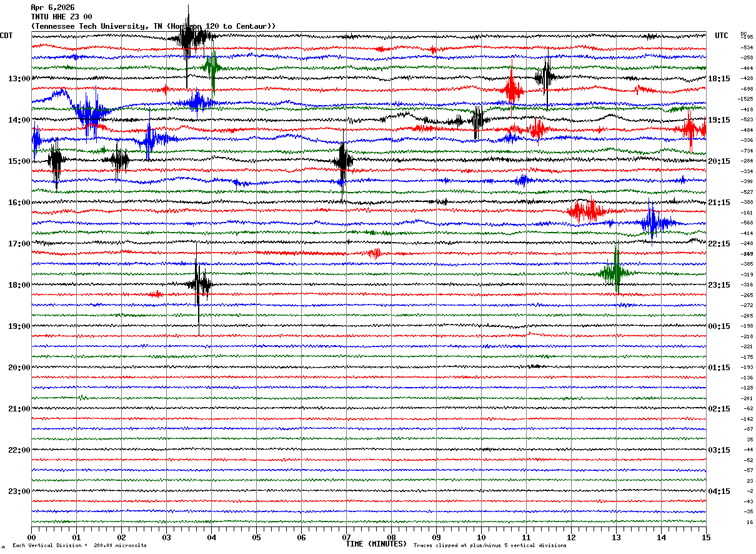The height and width of the screenshot is (554, 756).
Task: Click the -1525 DC offset value
Action: [745, 99]
